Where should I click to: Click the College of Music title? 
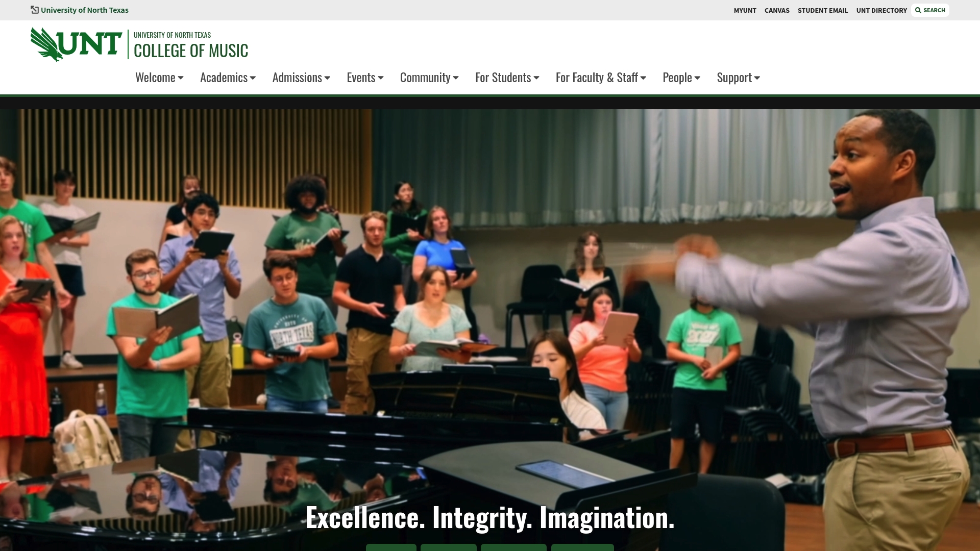point(191,51)
